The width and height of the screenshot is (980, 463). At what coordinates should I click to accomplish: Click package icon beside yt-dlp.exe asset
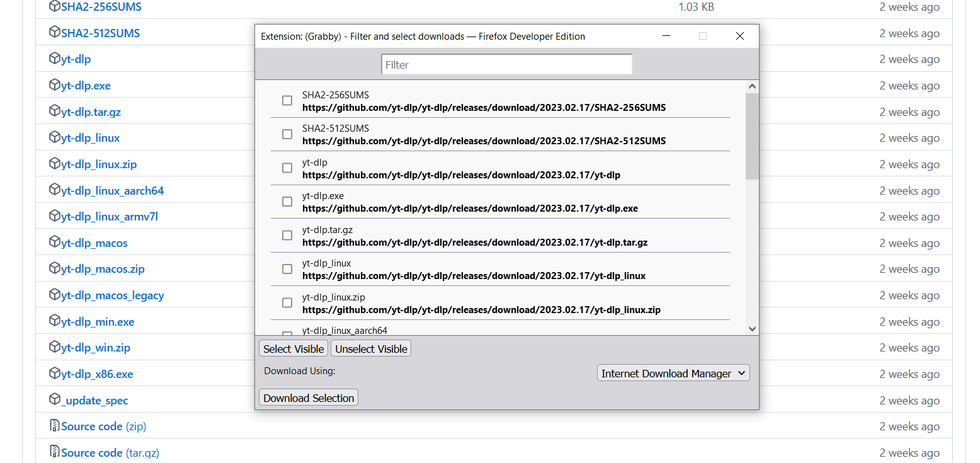(x=55, y=85)
